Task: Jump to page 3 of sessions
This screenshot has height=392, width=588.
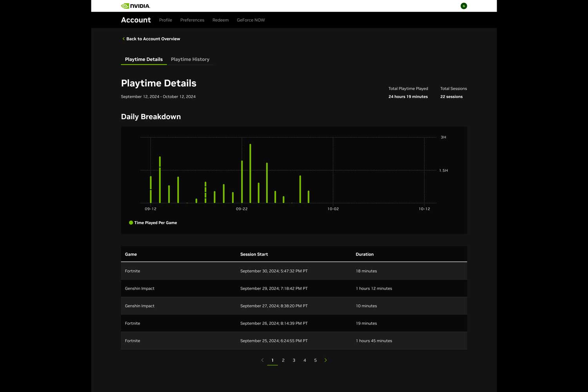Action: pos(294,360)
